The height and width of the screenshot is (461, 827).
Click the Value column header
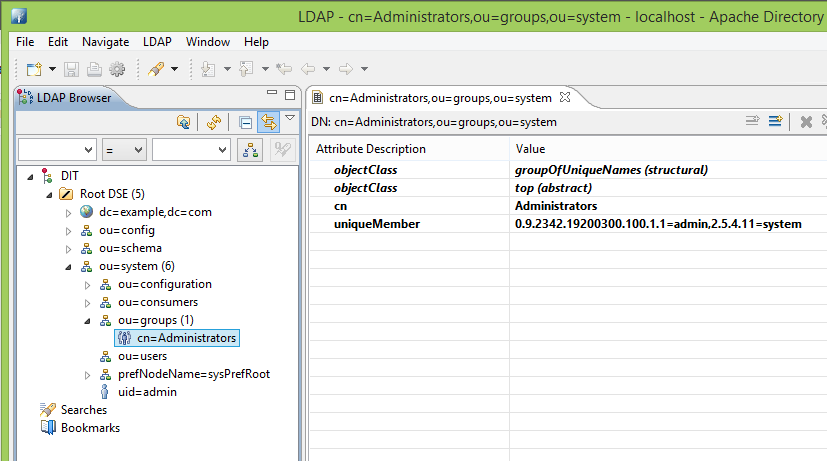668,149
